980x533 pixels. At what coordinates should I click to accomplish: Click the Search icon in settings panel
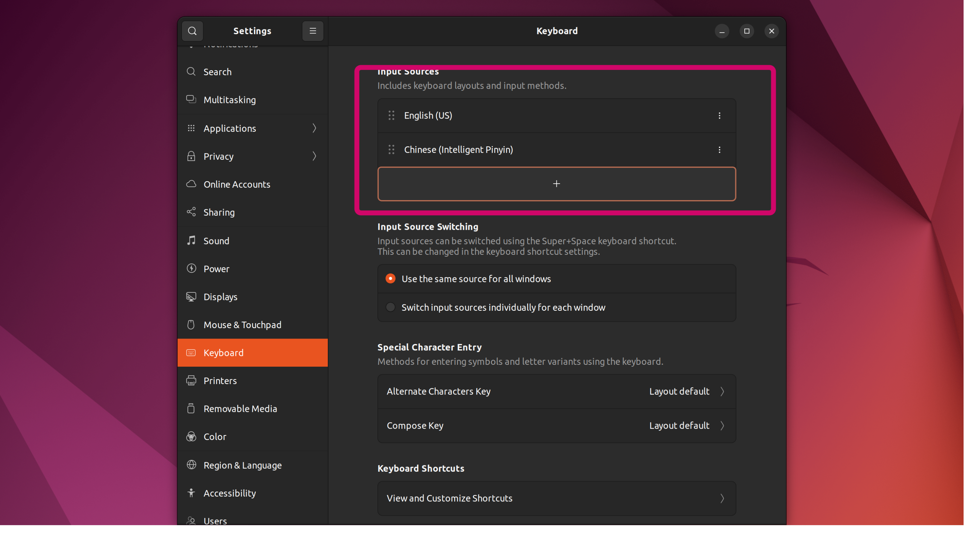coord(192,30)
